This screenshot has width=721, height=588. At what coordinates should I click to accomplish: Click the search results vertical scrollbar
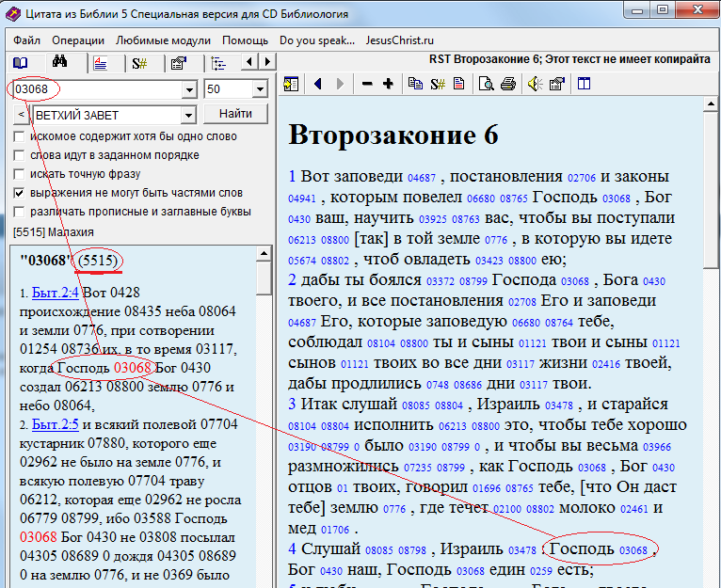(264, 423)
